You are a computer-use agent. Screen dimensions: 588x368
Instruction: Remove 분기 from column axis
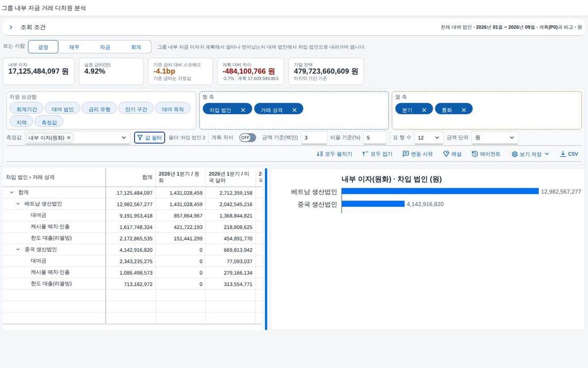(x=424, y=110)
